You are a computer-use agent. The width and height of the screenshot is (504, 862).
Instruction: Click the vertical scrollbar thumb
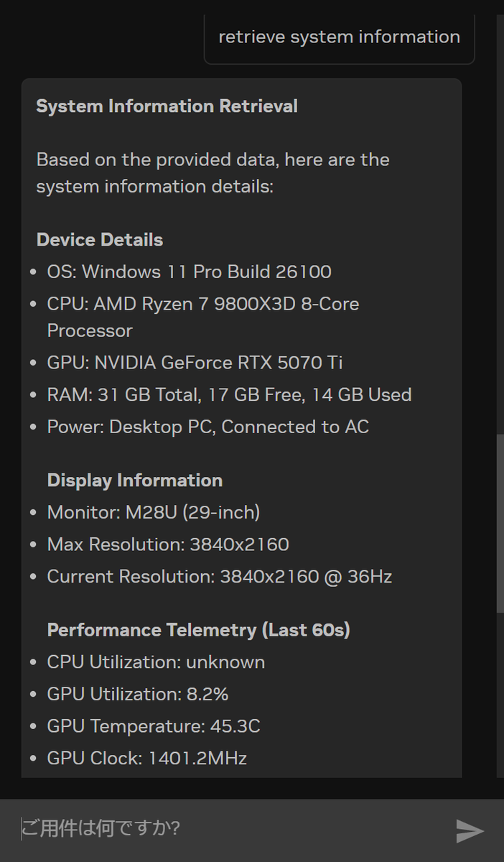[500, 523]
